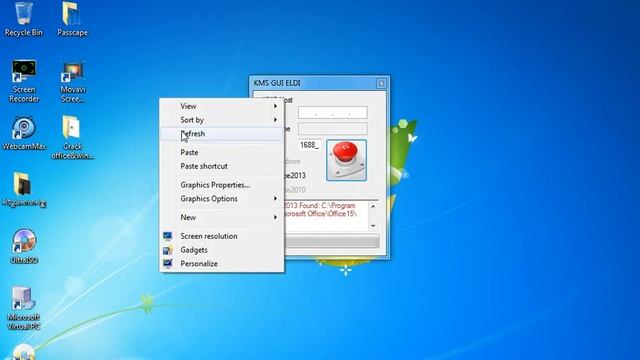Open the Recycle Bin desktop icon
The height and width of the screenshot is (360, 640).
pos(24,19)
